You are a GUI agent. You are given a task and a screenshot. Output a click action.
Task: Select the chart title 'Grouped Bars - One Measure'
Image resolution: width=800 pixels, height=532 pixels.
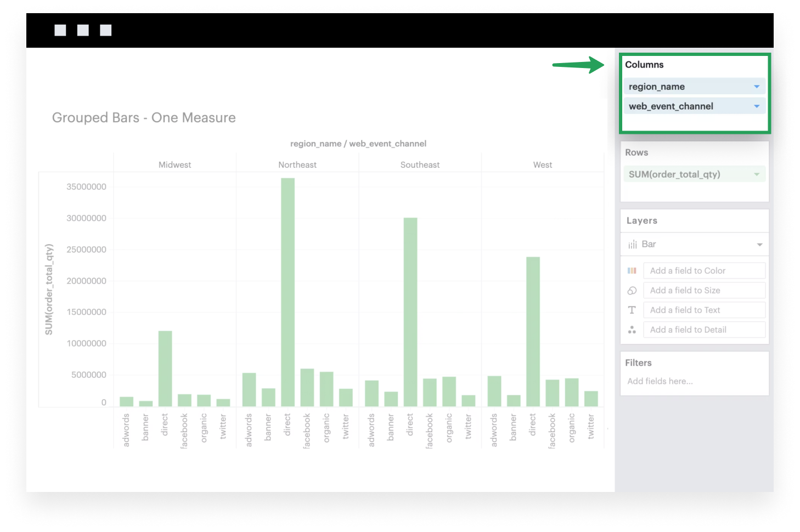pyautogui.click(x=144, y=118)
